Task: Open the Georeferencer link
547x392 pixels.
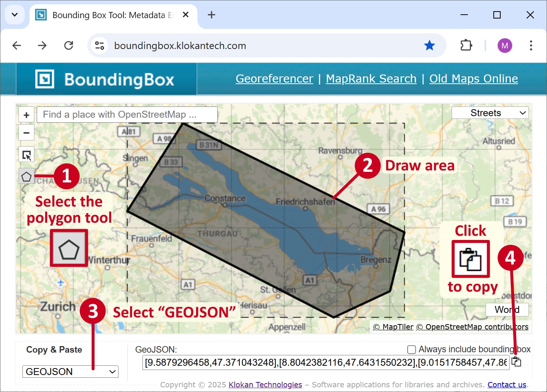Action: pyautogui.click(x=274, y=79)
